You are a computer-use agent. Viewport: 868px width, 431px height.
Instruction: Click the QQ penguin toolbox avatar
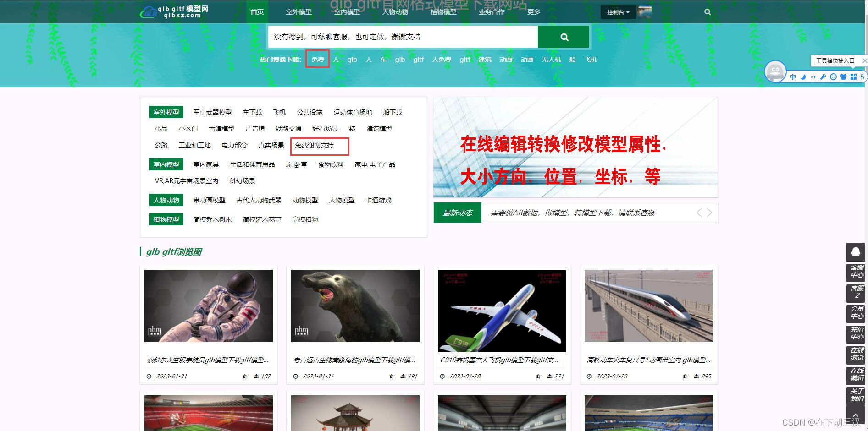pyautogui.click(x=775, y=71)
